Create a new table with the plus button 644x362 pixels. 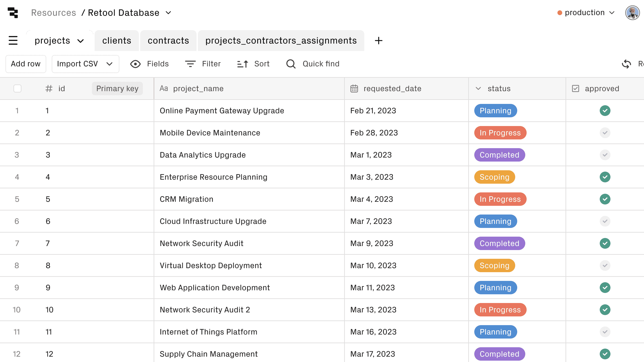point(379,40)
